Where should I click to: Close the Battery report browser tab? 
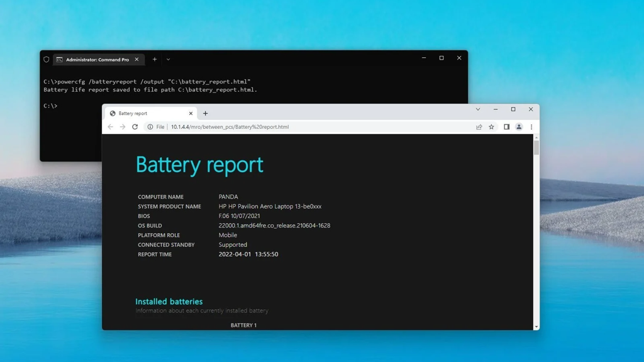(191, 113)
